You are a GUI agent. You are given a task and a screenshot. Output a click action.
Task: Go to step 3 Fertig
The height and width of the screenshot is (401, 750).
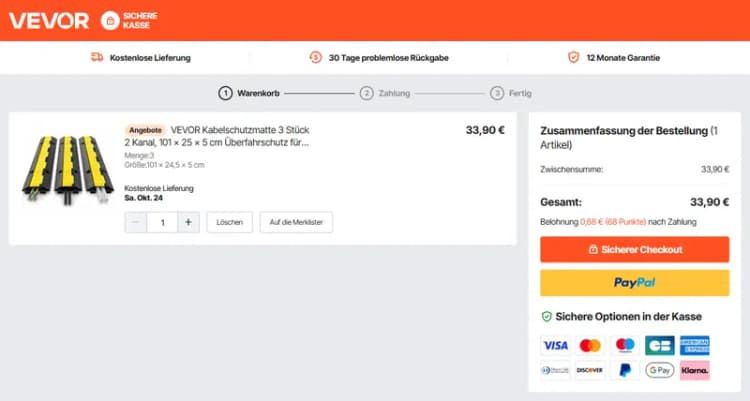[x=511, y=93]
